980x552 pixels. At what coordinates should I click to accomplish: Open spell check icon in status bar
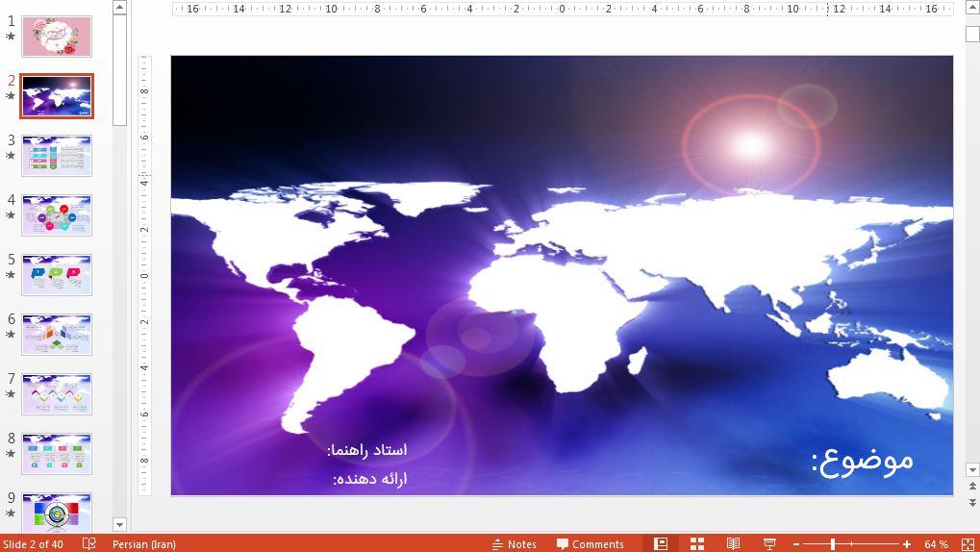pyautogui.click(x=89, y=544)
